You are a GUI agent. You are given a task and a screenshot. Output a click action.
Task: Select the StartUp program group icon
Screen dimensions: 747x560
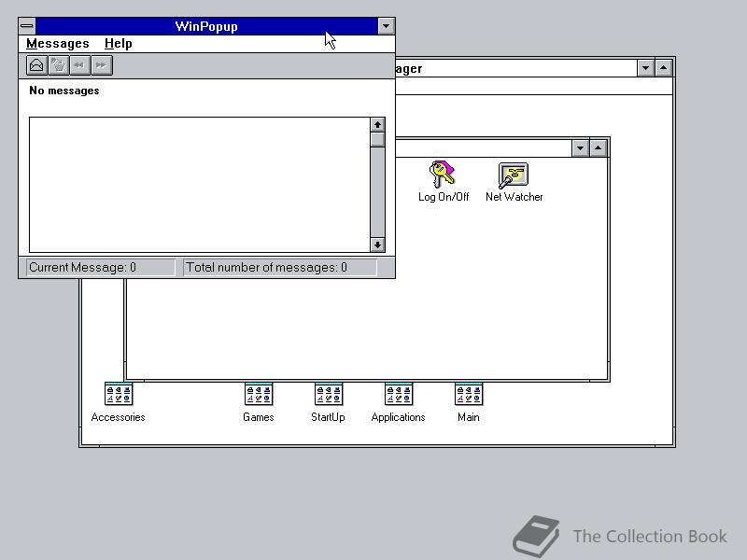329,402
